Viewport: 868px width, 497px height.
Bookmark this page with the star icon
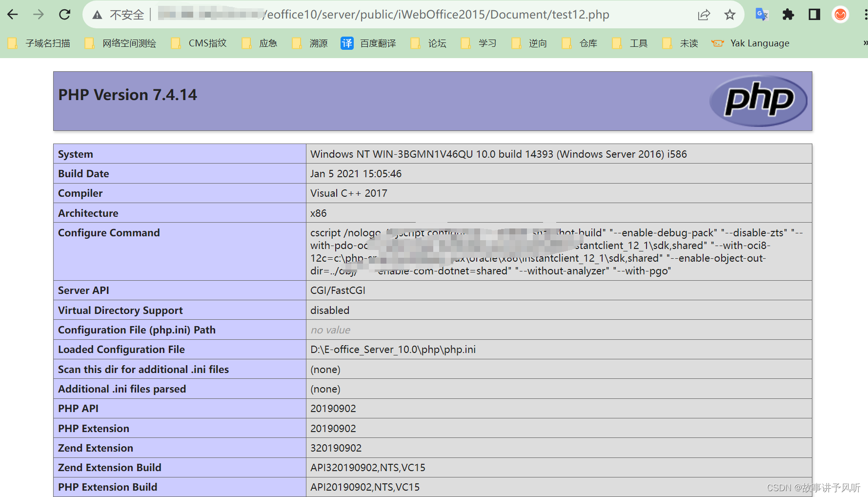pyautogui.click(x=729, y=15)
